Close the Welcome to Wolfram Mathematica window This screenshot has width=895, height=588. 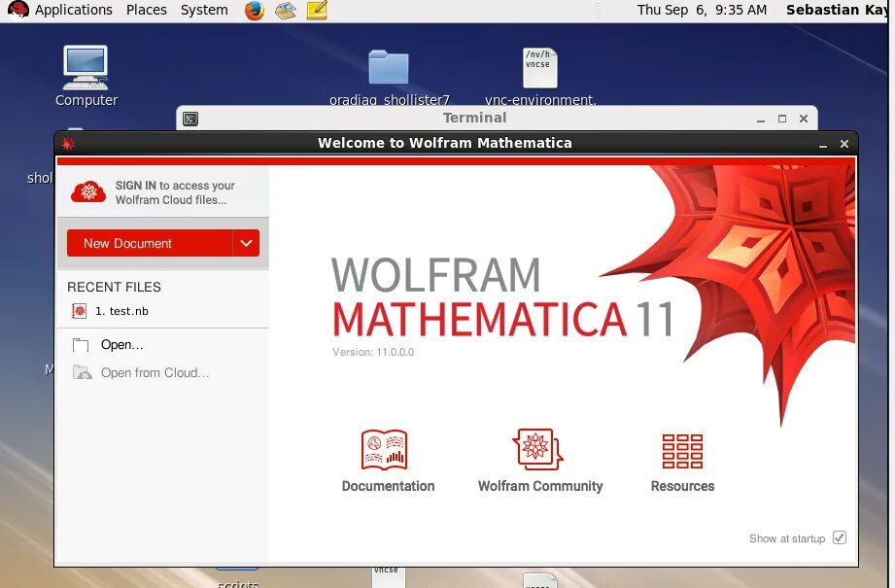click(844, 144)
